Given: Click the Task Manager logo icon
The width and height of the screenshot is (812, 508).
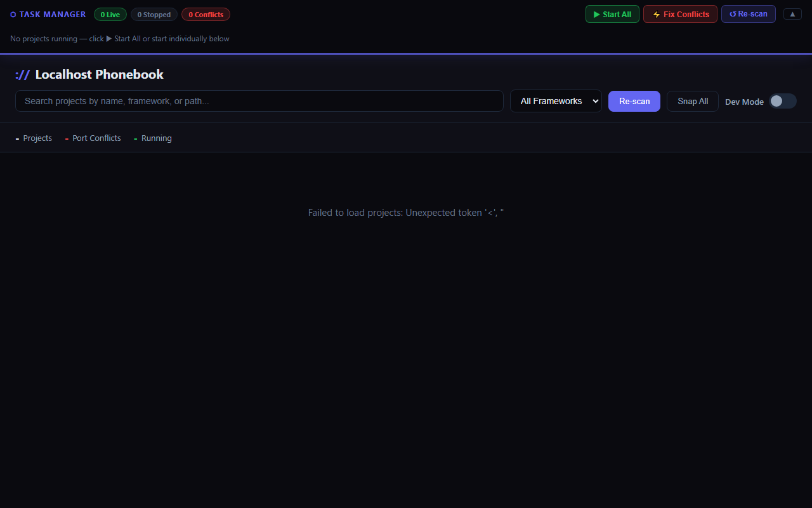Looking at the screenshot, I should pyautogui.click(x=12, y=14).
